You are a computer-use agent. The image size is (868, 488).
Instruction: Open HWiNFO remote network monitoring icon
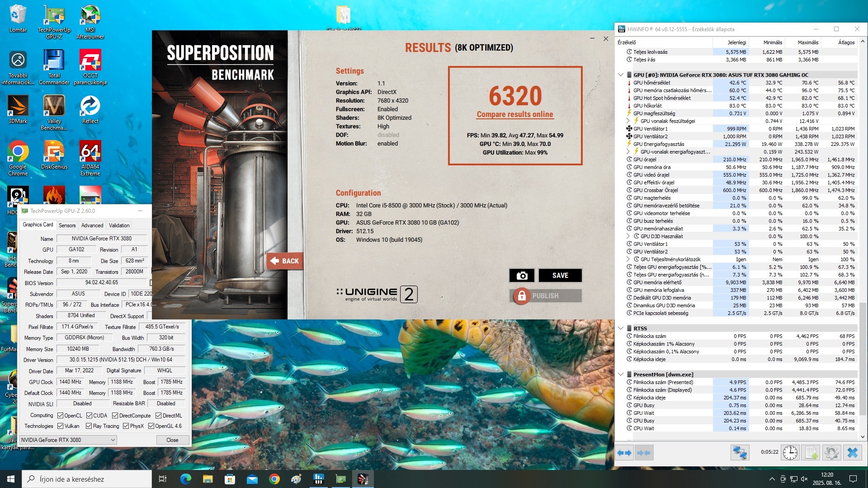pyautogui.click(x=740, y=452)
